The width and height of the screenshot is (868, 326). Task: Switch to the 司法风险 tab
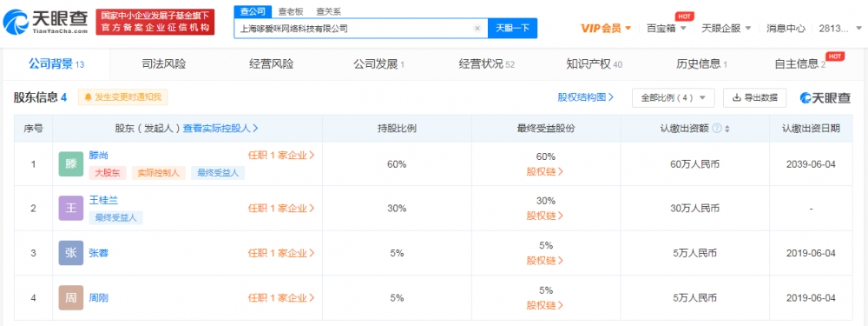[x=164, y=64]
